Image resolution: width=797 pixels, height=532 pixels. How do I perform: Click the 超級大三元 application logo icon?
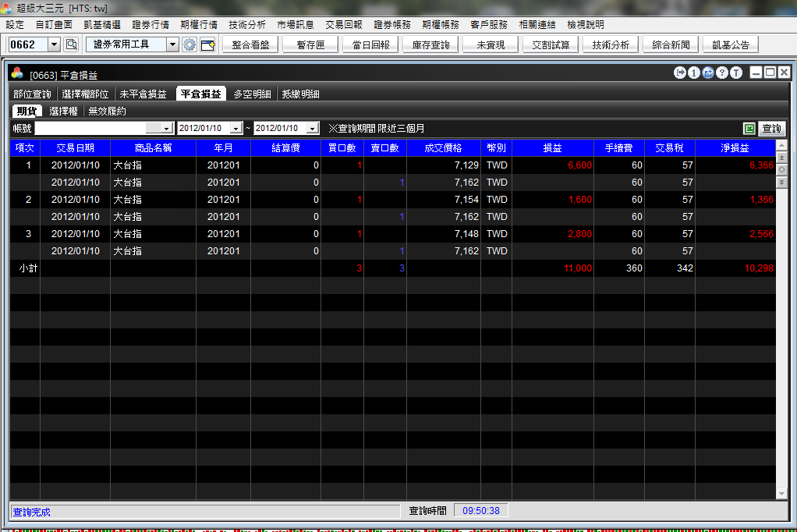click(6, 8)
